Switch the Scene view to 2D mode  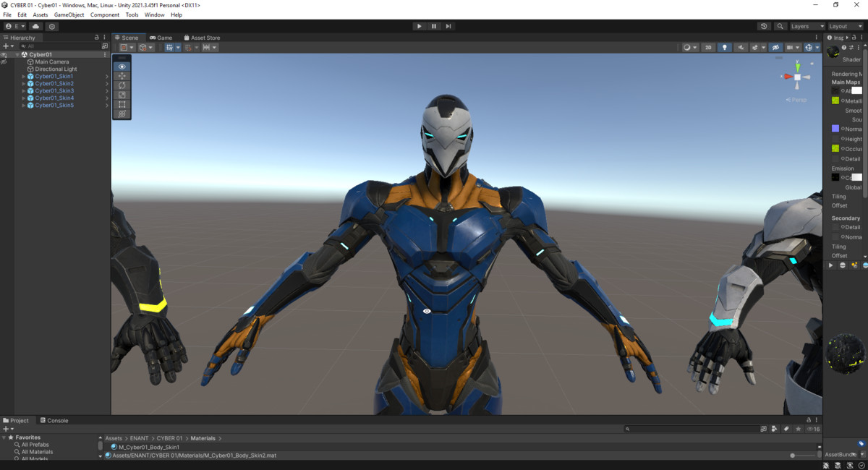click(707, 47)
